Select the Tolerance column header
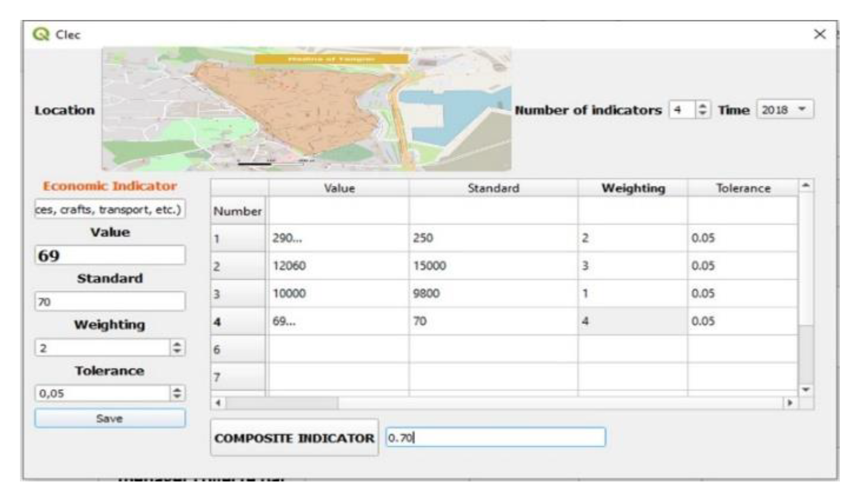The height and width of the screenshot is (504, 855). [743, 188]
